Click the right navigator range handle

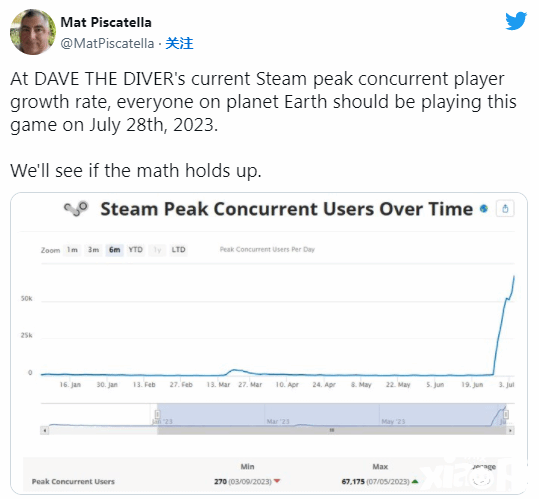pyautogui.click(x=506, y=414)
